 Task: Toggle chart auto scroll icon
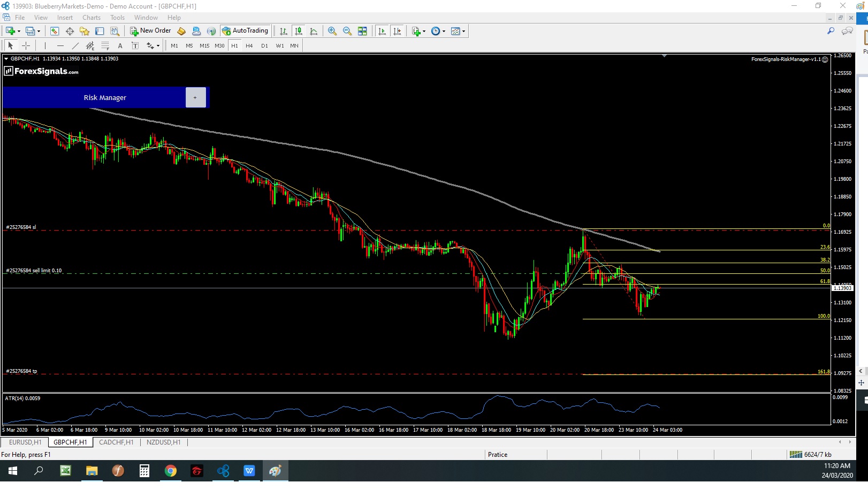click(x=382, y=31)
